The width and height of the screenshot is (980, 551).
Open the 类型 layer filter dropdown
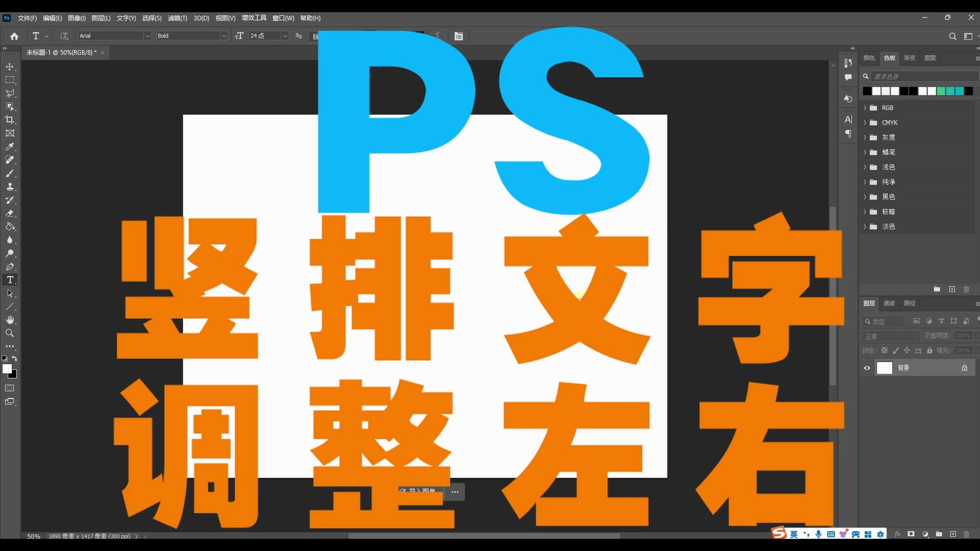(x=884, y=321)
